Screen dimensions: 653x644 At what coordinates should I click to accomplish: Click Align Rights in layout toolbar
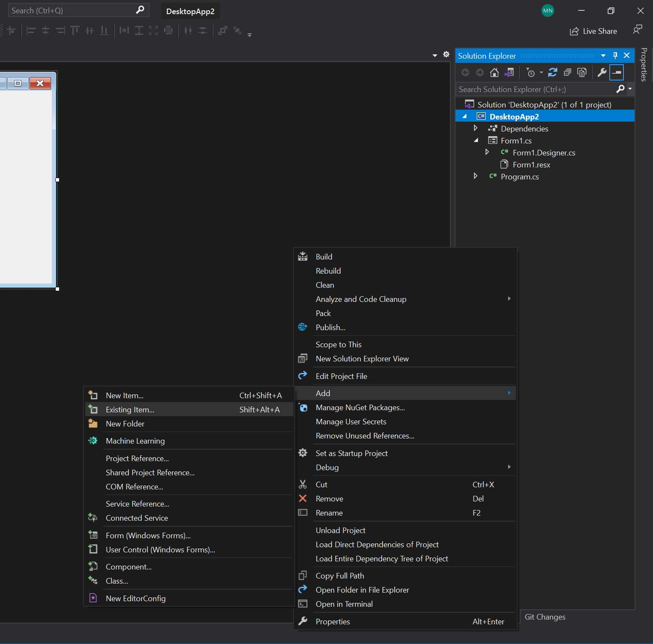point(60,30)
